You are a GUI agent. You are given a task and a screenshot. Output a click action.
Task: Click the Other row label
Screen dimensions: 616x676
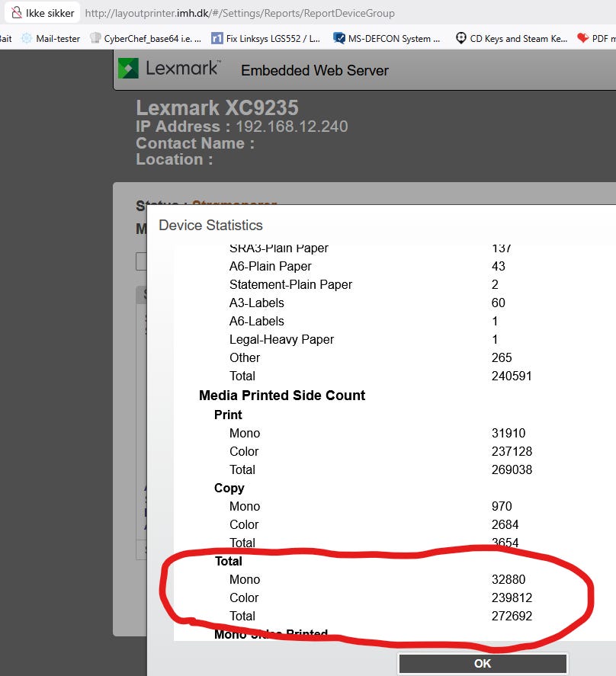click(245, 358)
